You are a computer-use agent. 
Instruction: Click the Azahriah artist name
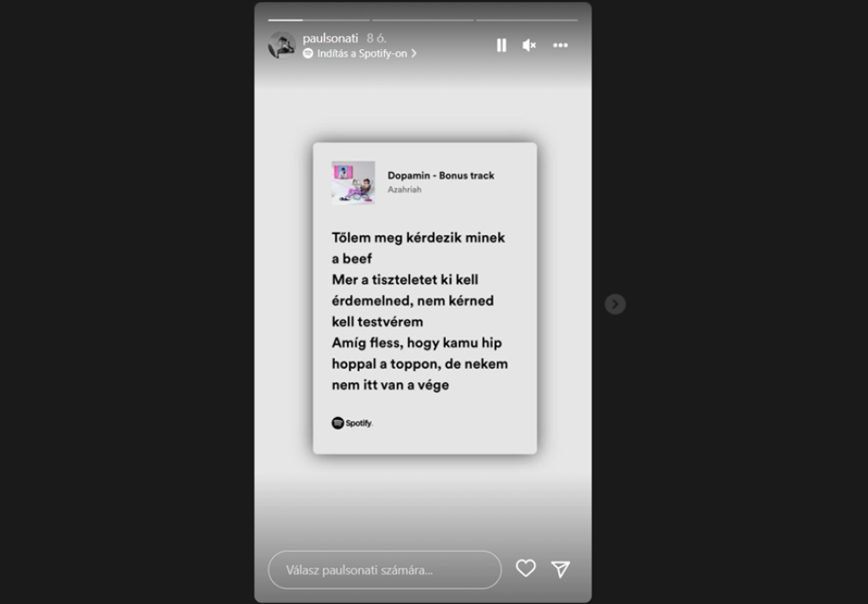pyautogui.click(x=404, y=190)
